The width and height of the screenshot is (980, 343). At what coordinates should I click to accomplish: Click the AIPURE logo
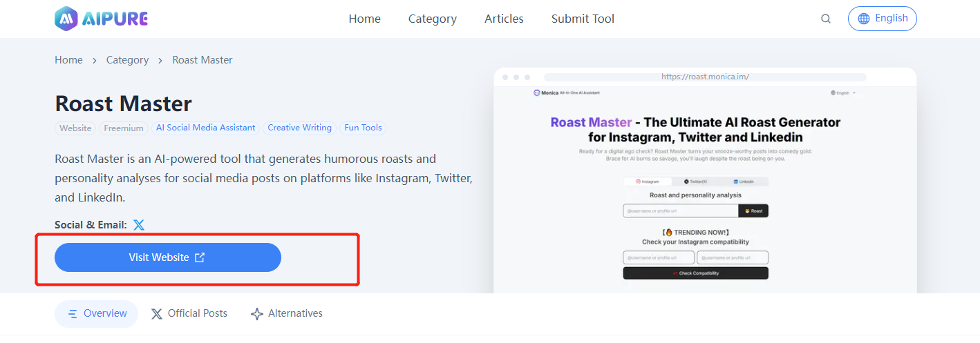101,19
